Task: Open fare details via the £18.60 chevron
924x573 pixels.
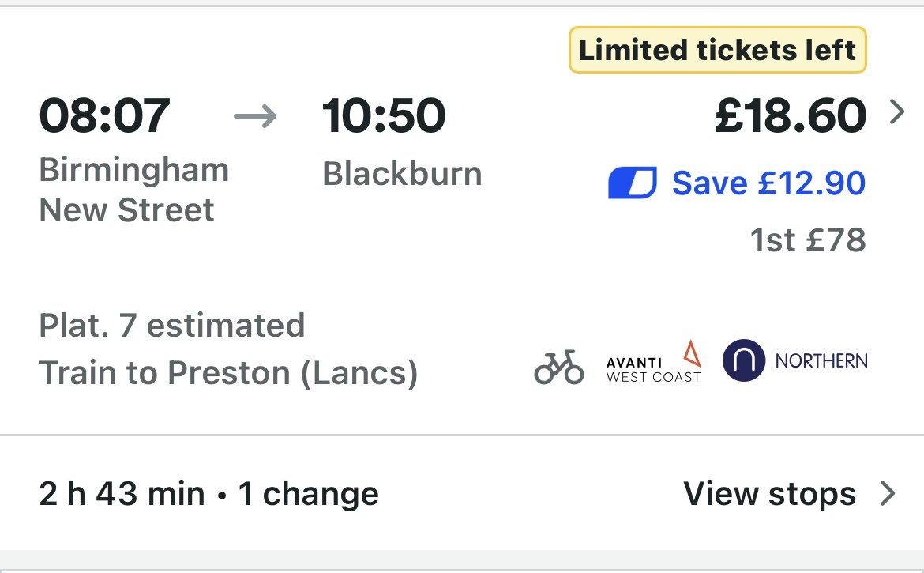Action: [x=896, y=114]
